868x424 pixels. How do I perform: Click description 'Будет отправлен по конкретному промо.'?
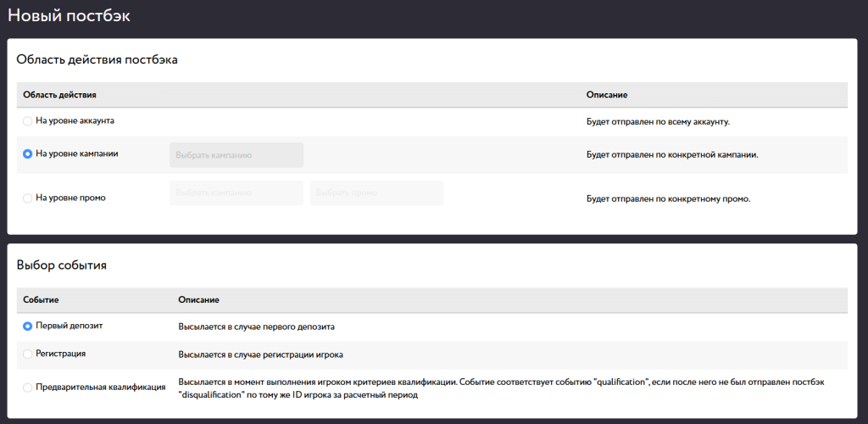(669, 199)
